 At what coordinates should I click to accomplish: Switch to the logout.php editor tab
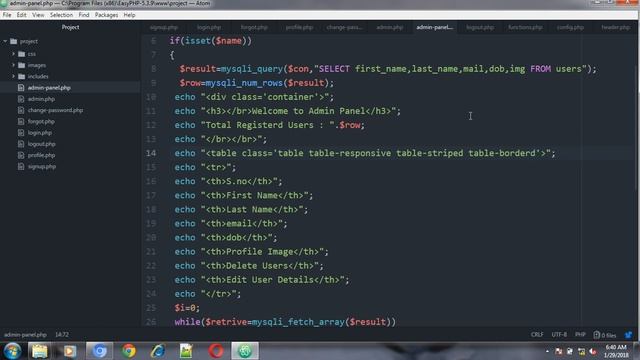tap(480, 27)
